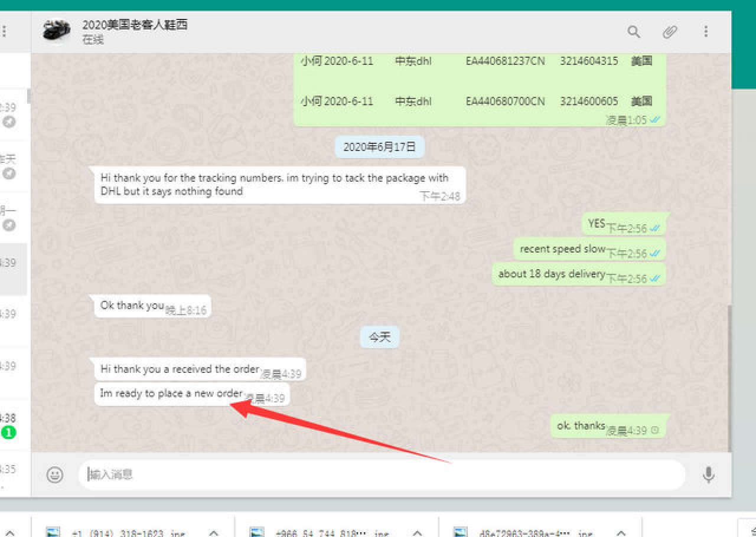This screenshot has height=537, width=756.
Task: Click the paperclip attach icon
Action: 670,32
